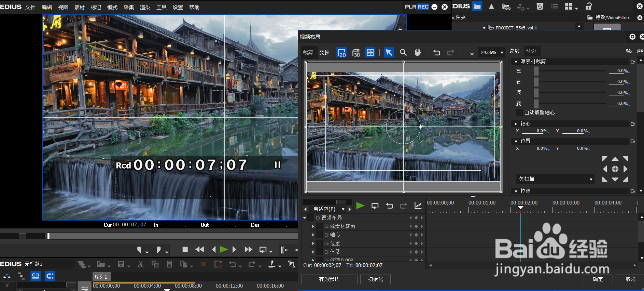
Task: Undo keyframe change in layout timeline
Action: click(x=389, y=206)
